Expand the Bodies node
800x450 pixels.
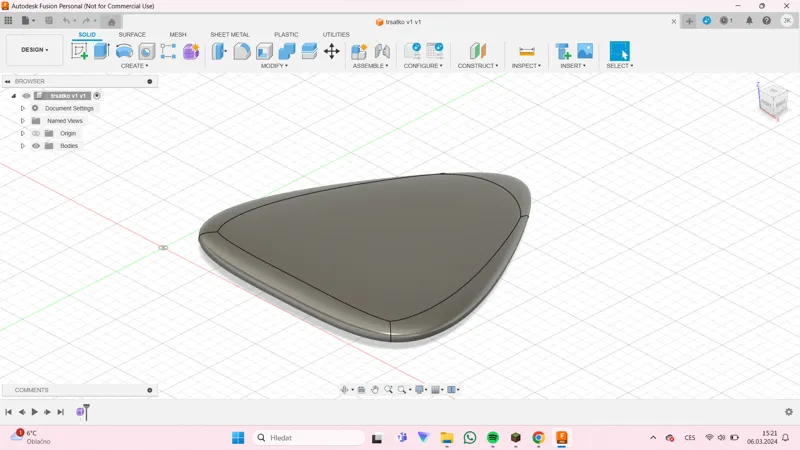tap(22, 146)
